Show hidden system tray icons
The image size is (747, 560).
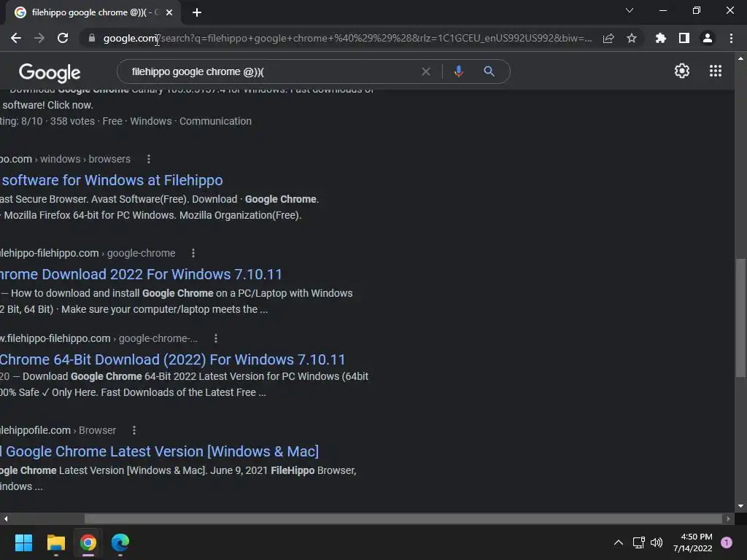(x=619, y=542)
